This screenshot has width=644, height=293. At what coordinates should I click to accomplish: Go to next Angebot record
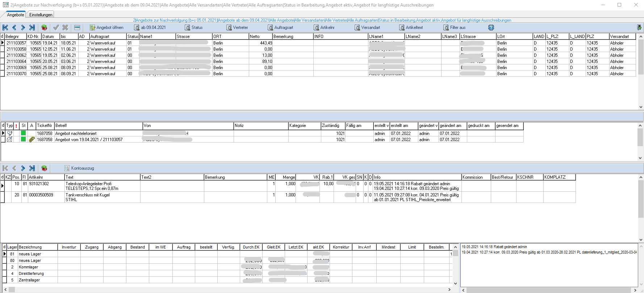pos(23,27)
